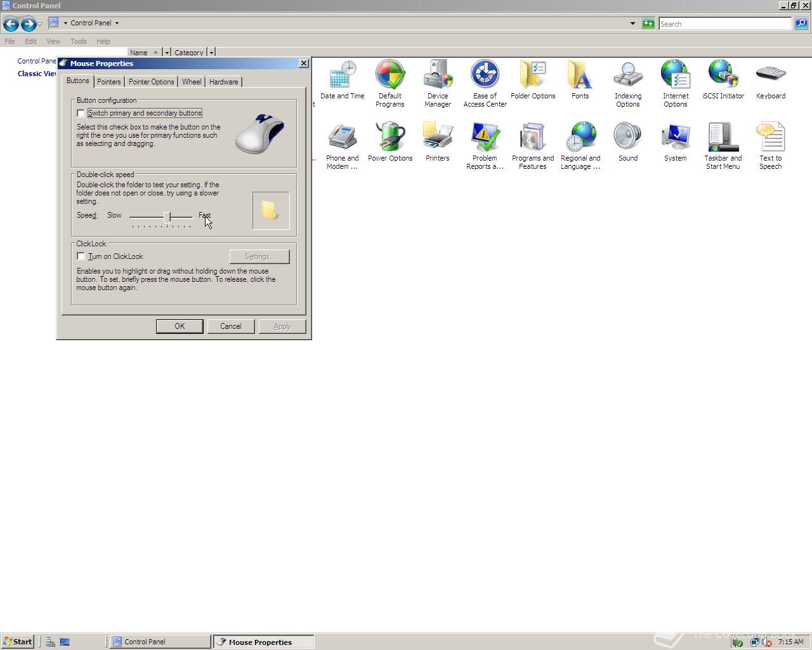The width and height of the screenshot is (812, 650).
Task: Click the Search magnifier button
Action: 801,23
